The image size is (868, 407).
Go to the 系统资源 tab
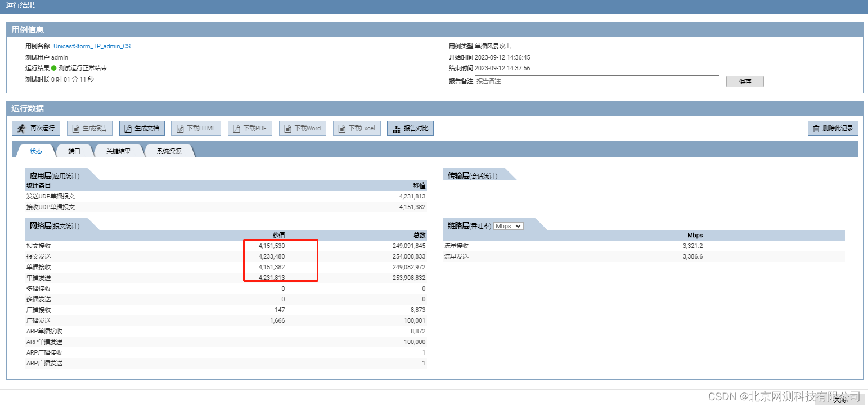pos(169,151)
